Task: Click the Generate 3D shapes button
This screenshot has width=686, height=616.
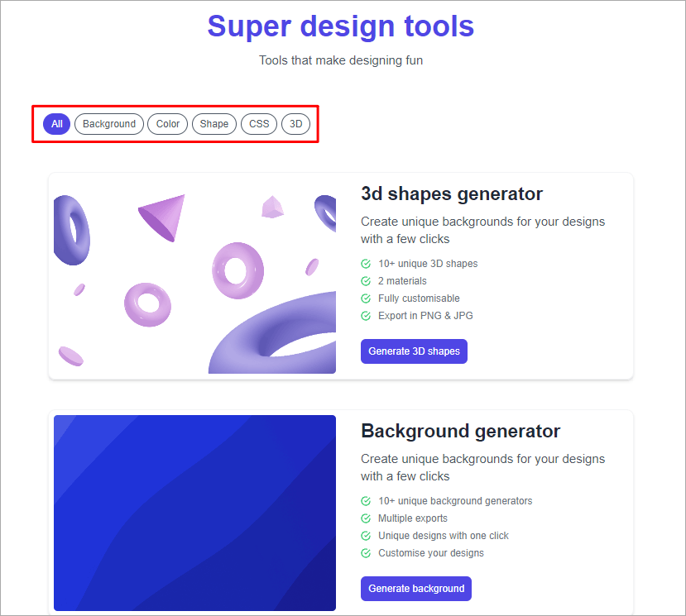Action: (x=414, y=351)
